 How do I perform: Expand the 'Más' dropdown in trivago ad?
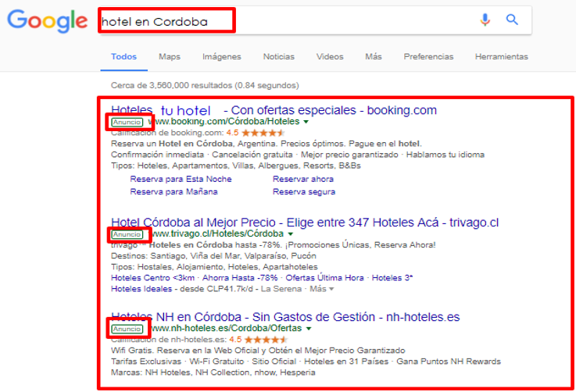point(321,289)
